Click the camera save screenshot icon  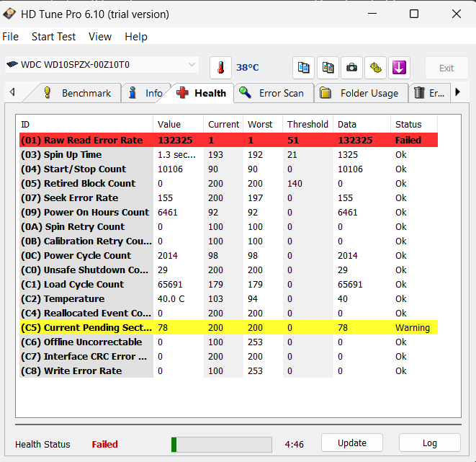(351, 68)
